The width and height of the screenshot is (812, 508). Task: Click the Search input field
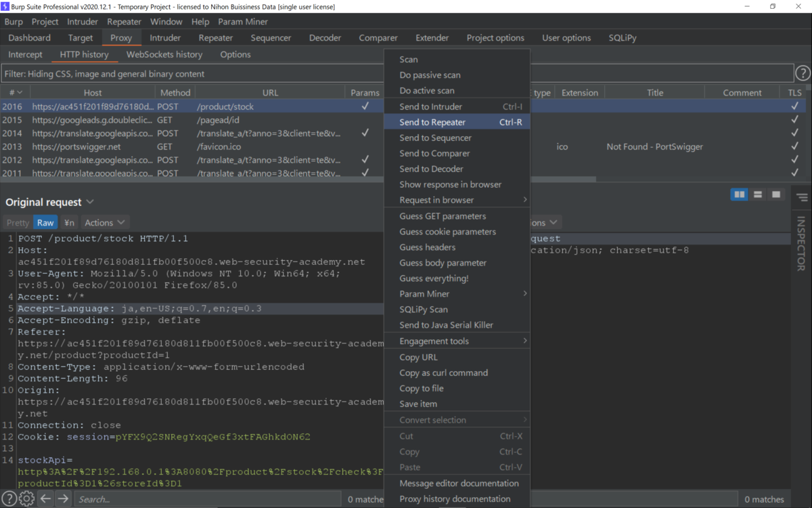pyautogui.click(x=206, y=499)
